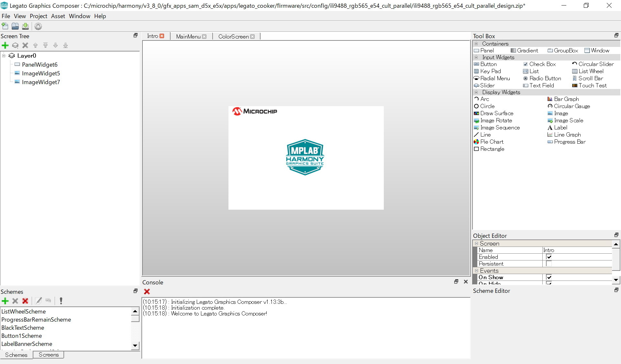Click the Name field showing Intro

click(577, 250)
